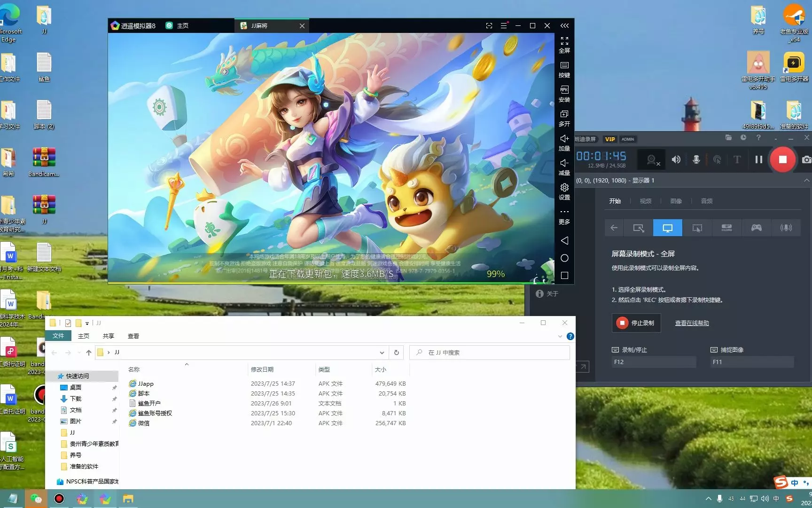The width and height of the screenshot is (812, 508).
Task: Pause the Bandicam recording
Action: pos(758,160)
